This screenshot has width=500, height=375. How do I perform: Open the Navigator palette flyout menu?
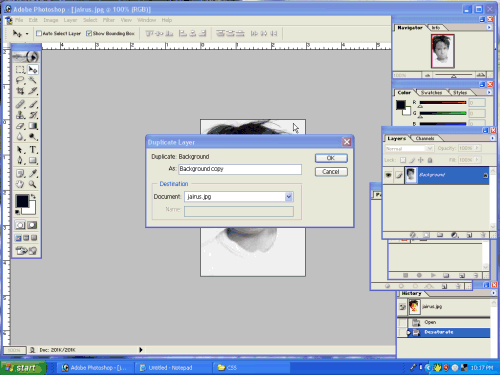pyautogui.click(x=489, y=27)
